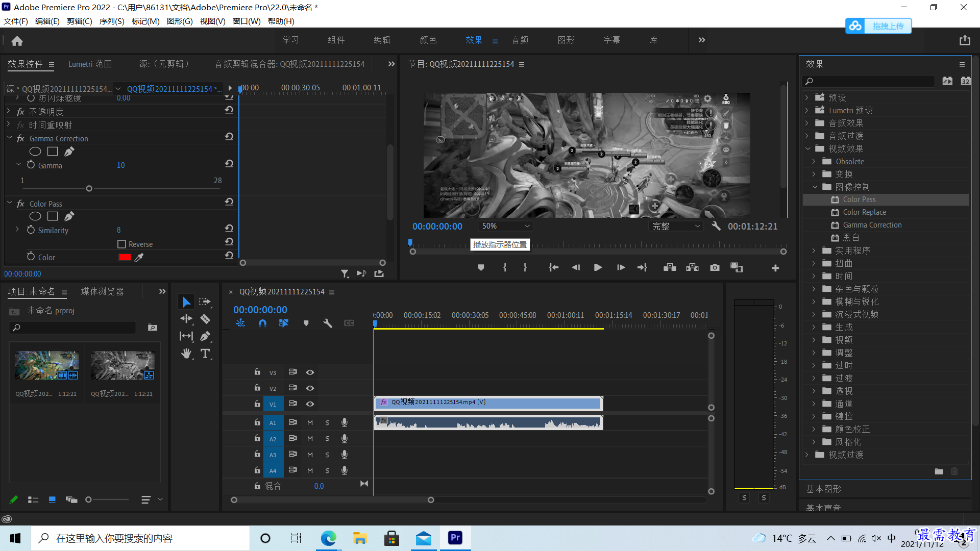Image resolution: width=980 pixels, height=551 pixels.
Task: Open the Lumetri 范围 panel tab
Action: pyautogui.click(x=90, y=64)
